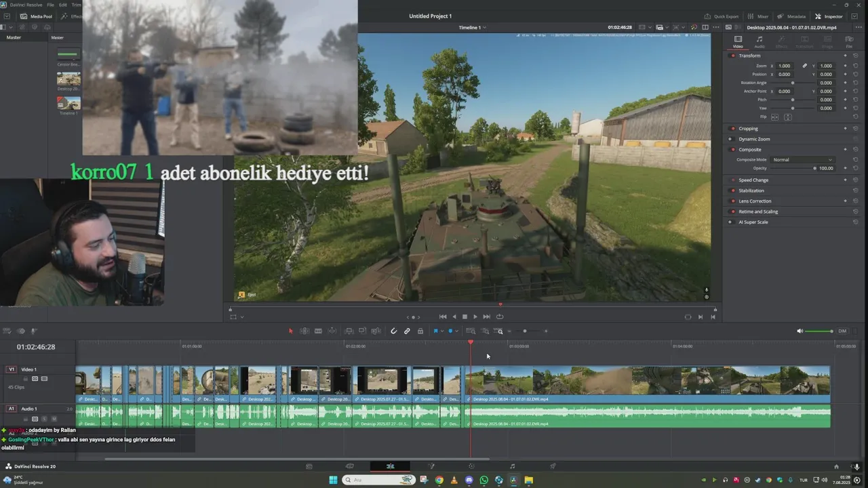Enable the AI Super Scale switch
Screen dimensions: 868x488
(x=732, y=222)
